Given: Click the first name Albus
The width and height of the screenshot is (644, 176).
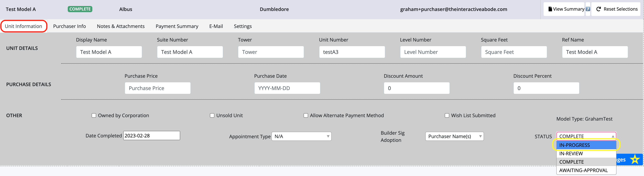Looking at the screenshot, I should (126, 9).
